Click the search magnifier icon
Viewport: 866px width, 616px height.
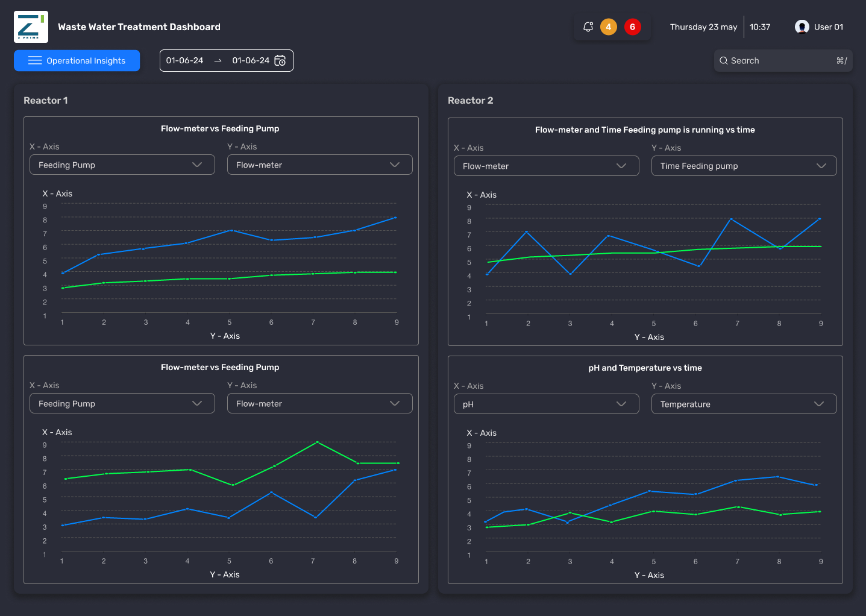coord(724,61)
